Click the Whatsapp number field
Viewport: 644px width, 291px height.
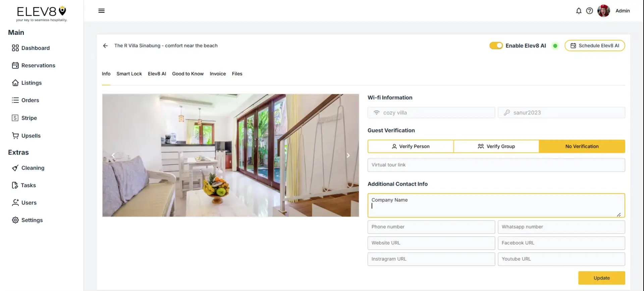[561, 227]
